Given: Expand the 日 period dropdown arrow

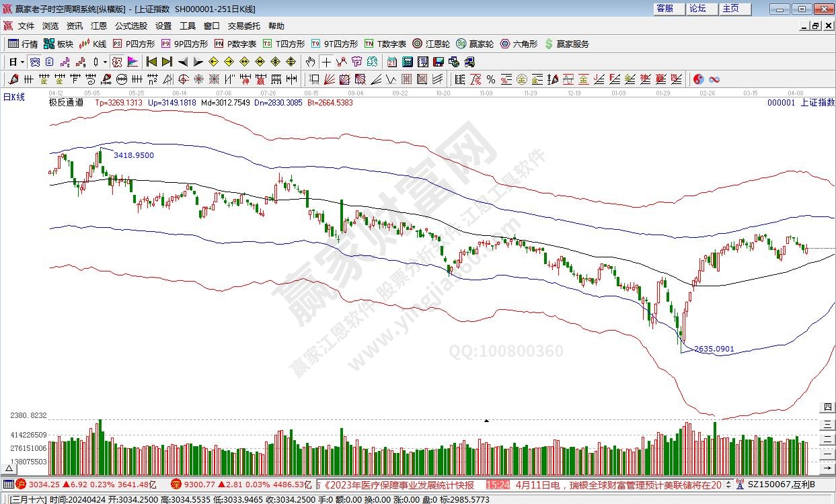Looking at the screenshot, I should point(22,62).
